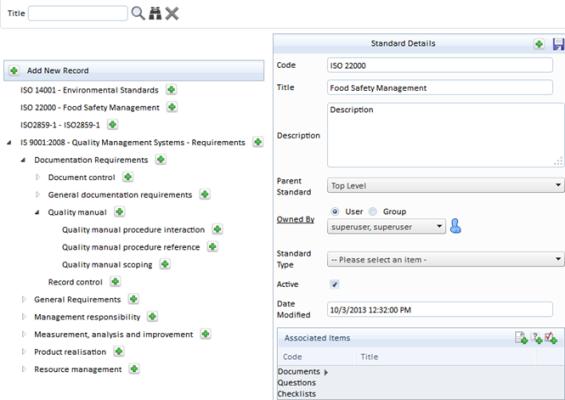Select the Group radio button
The height and width of the screenshot is (400, 565).
click(373, 212)
